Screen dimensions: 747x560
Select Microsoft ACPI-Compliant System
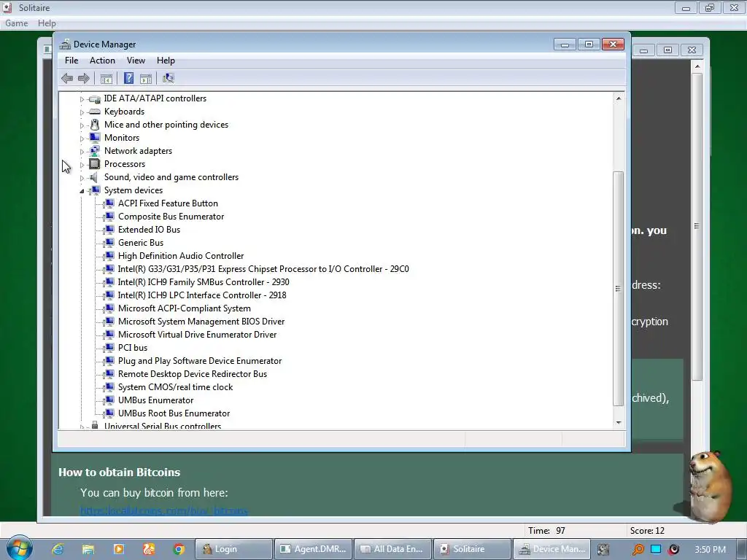(x=185, y=308)
